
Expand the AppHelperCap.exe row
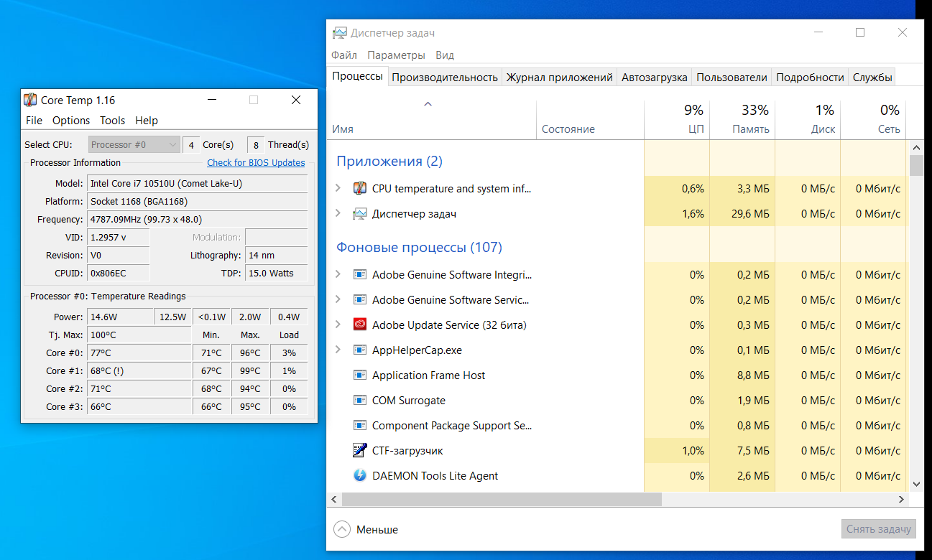tap(338, 350)
